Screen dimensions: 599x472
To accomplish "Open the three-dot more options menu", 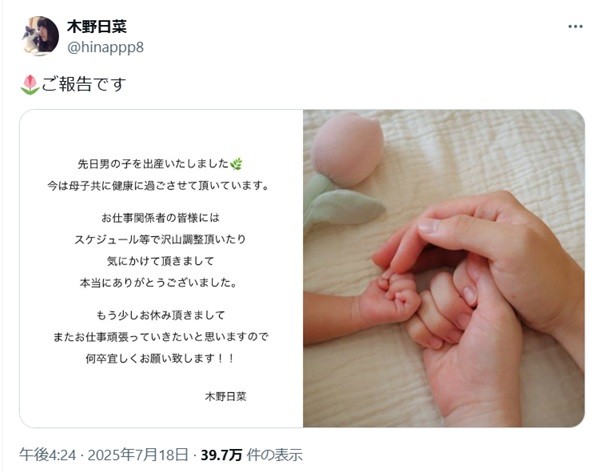I will tap(575, 26).
